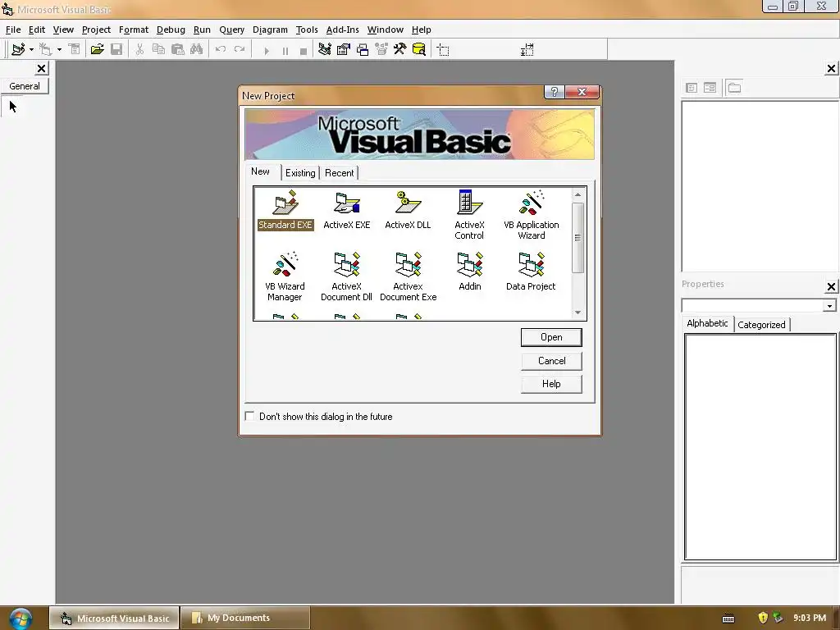840x630 pixels.
Task: Open the Toolbox hammer-and-wrench icon
Action: (x=400, y=49)
